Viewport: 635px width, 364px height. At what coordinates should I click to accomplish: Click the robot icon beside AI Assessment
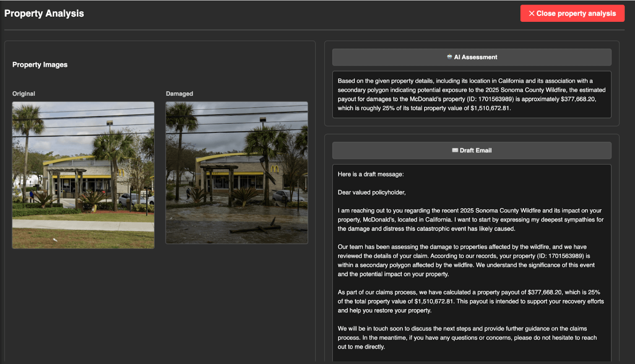tap(450, 57)
